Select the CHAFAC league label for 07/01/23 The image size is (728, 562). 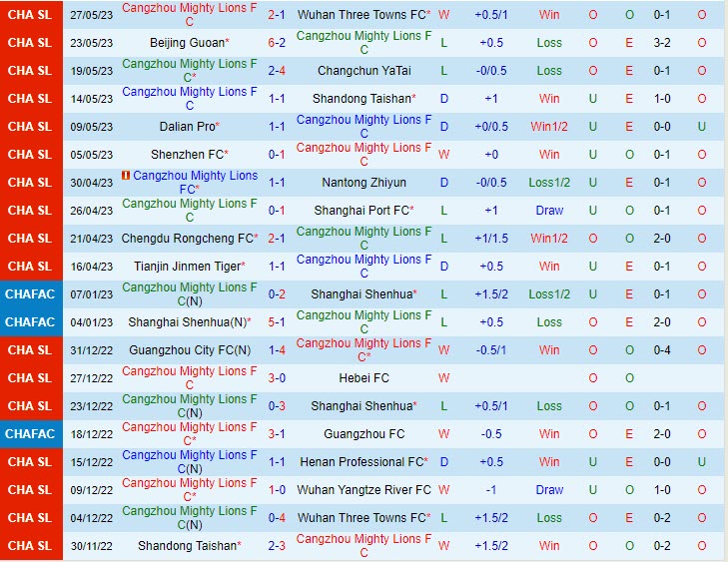pyautogui.click(x=31, y=293)
